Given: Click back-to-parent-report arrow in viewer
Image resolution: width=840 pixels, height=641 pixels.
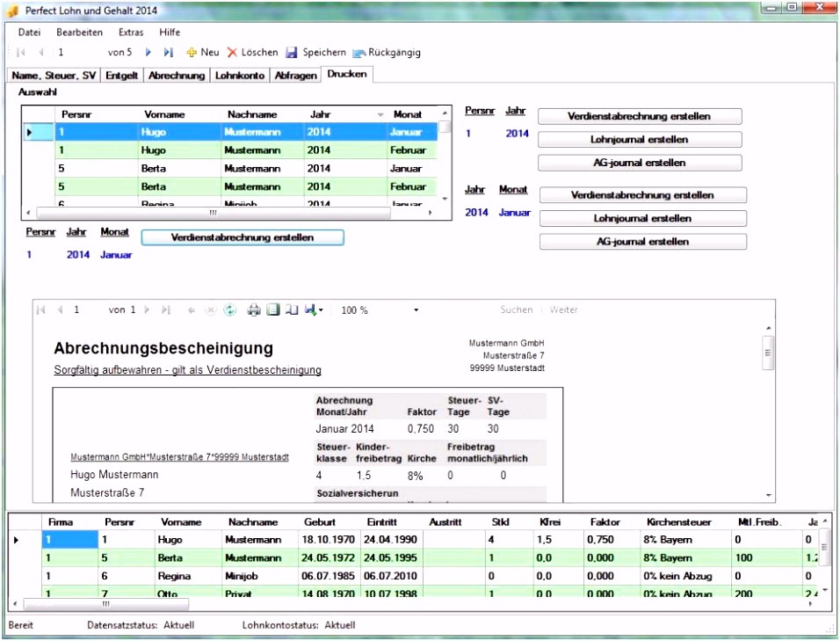Looking at the screenshot, I should 192,310.
